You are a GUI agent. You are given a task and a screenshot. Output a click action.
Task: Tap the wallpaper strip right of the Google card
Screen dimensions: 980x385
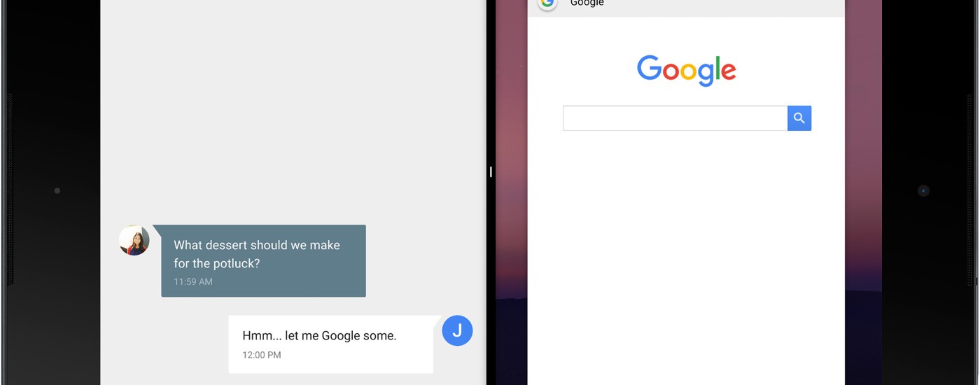[x=863, y=192]
